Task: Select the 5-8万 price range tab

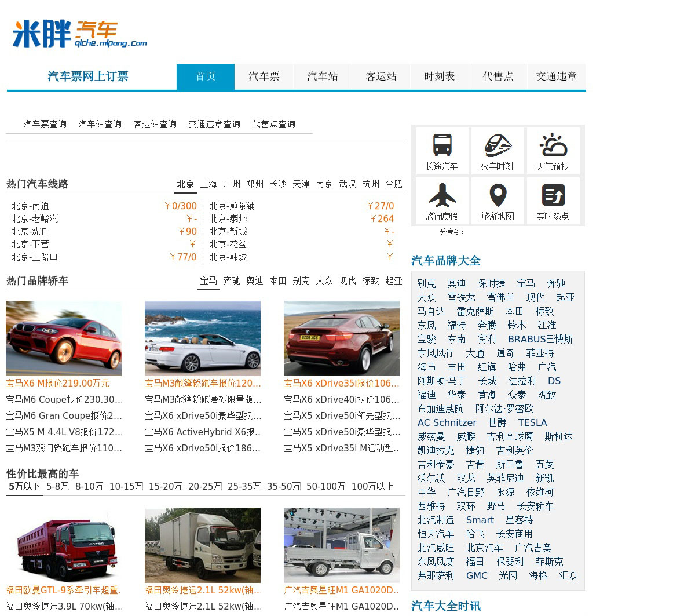Action: point(57,486)
